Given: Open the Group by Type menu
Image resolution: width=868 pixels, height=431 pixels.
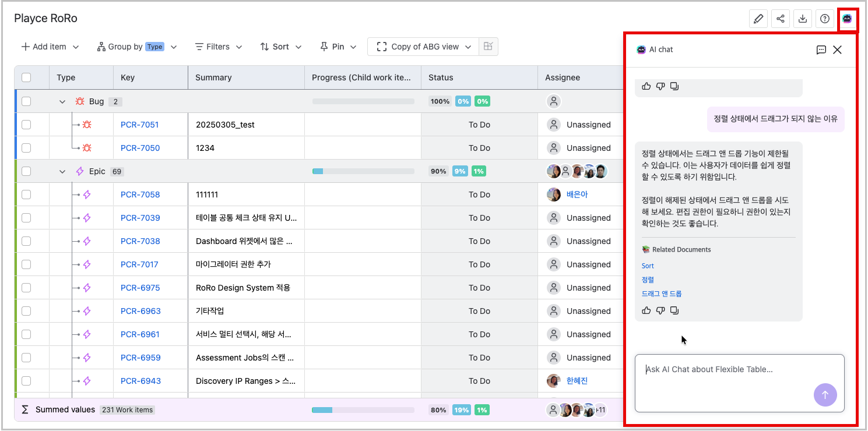Looking at the screenshot, I should point(136,46).
